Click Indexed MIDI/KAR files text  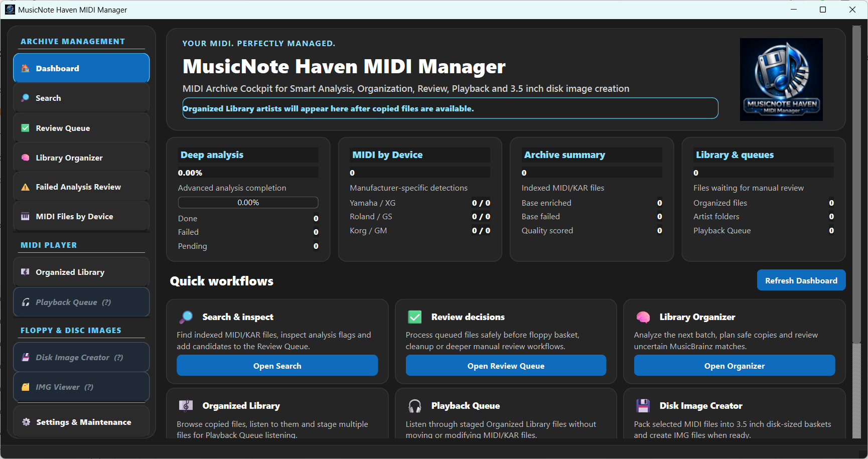563,188
